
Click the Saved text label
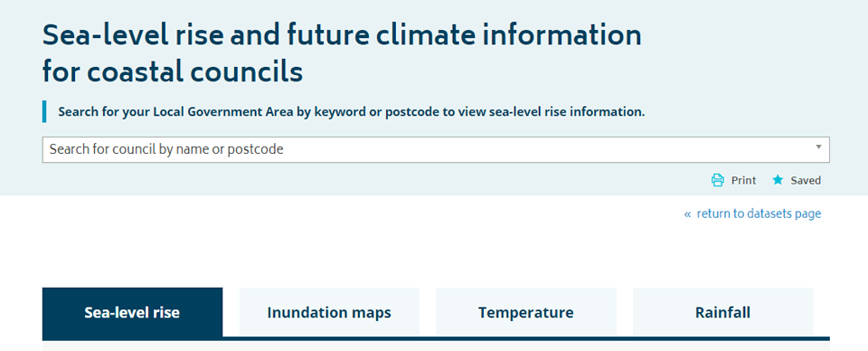tap(806, 181)
